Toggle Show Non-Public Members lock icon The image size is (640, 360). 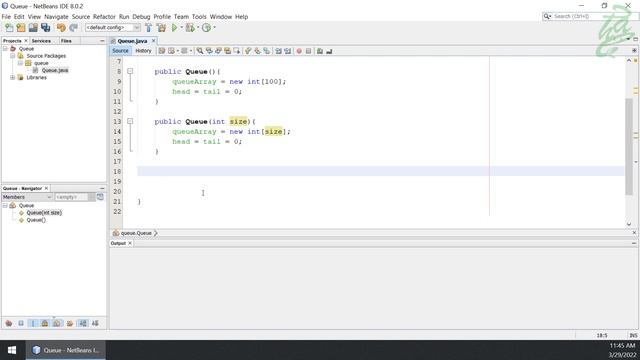pos(45,323)
